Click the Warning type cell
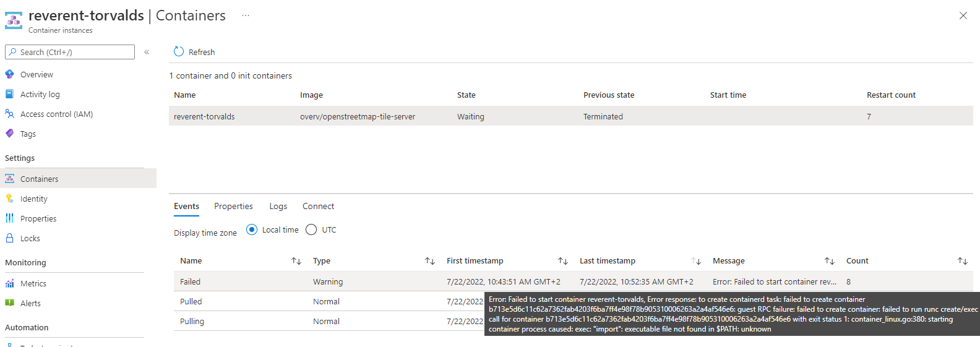This screenshot has width=980, height=347. tap(328, 281)
